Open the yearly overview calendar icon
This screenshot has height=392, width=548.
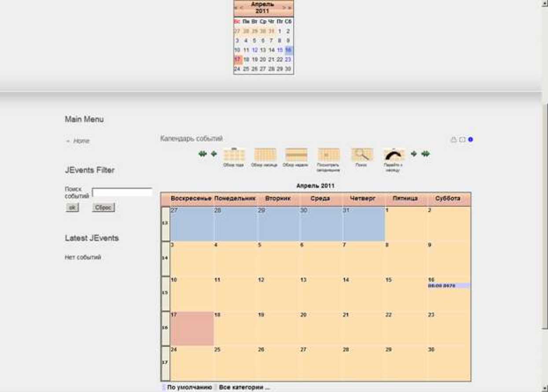point(234,154)
